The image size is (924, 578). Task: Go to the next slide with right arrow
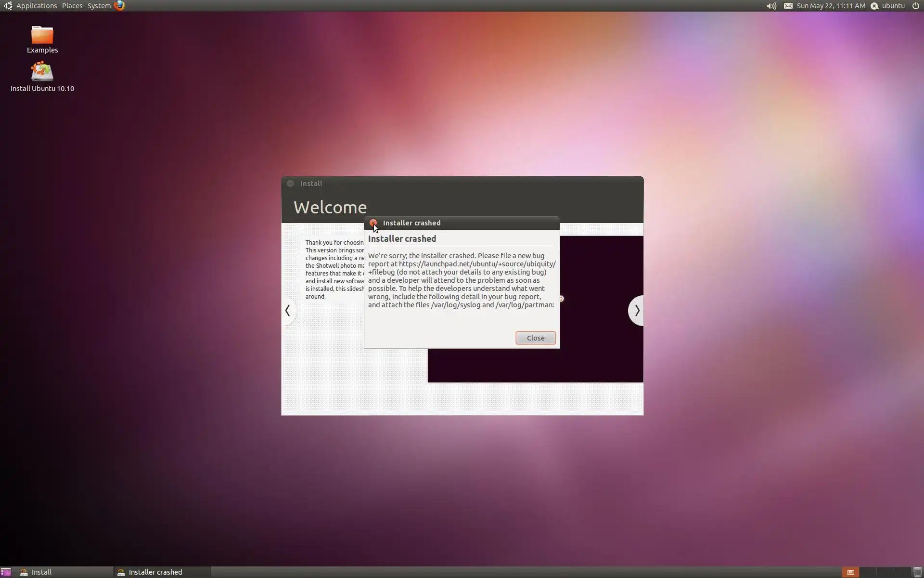click(x=637, y=311)
